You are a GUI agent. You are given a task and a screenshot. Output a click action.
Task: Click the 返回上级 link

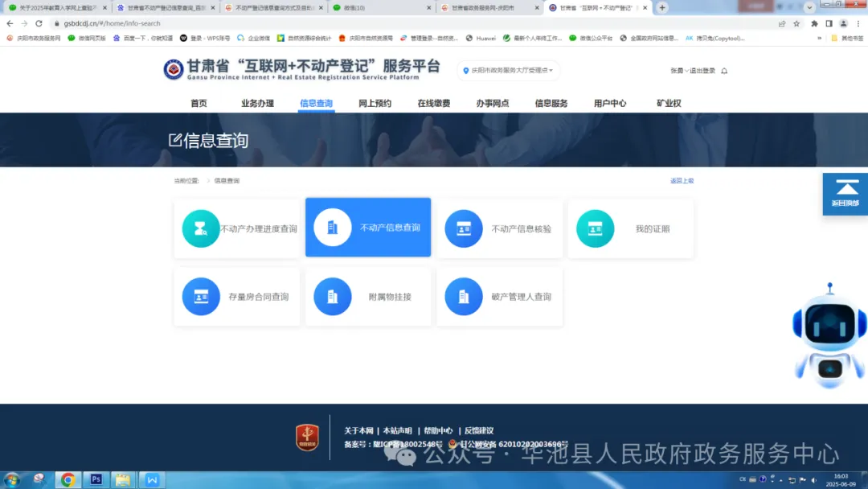point(682,180)
